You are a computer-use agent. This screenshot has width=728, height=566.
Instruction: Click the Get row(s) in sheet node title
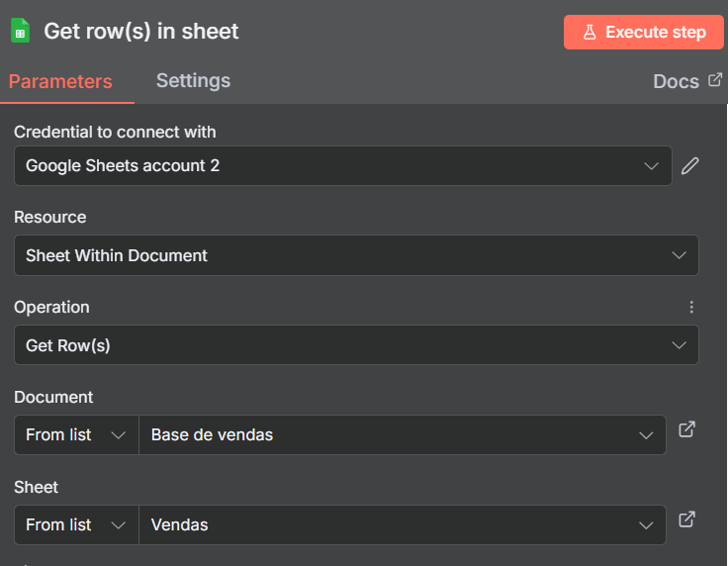point(141,32)
